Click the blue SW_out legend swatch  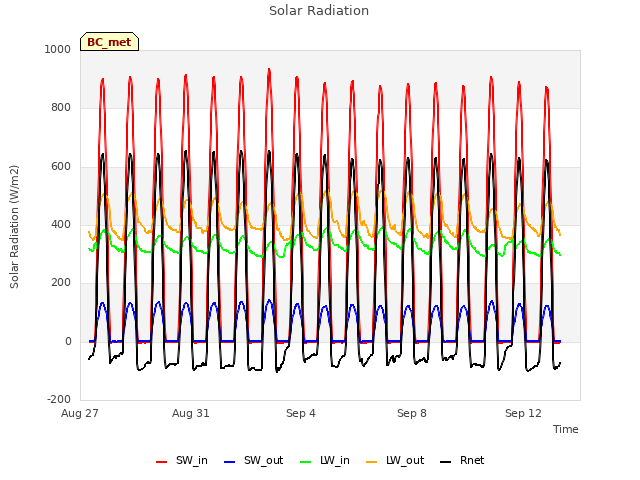coord(230,462)
